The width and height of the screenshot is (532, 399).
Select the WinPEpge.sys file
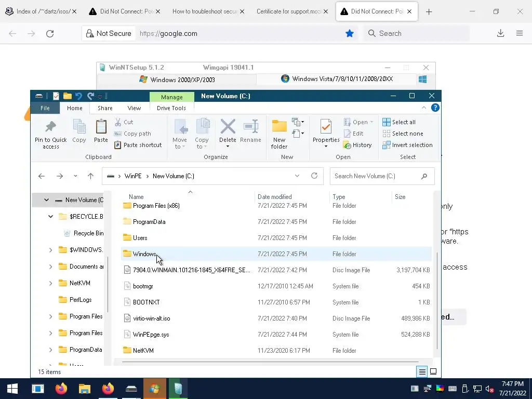pos(276,335)
